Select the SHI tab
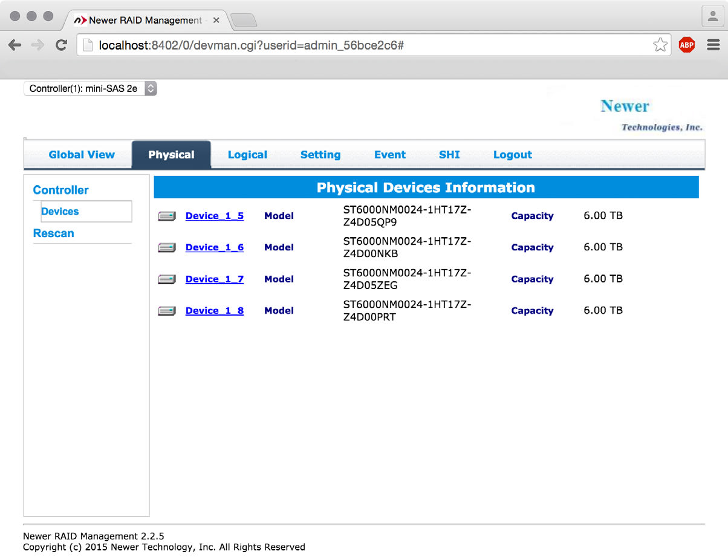728x560 pixels. [x=449, y=155]
